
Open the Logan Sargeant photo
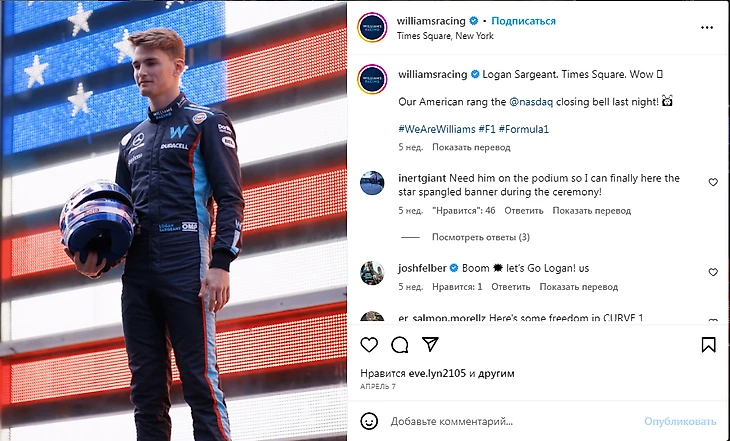tap(173, 220)
